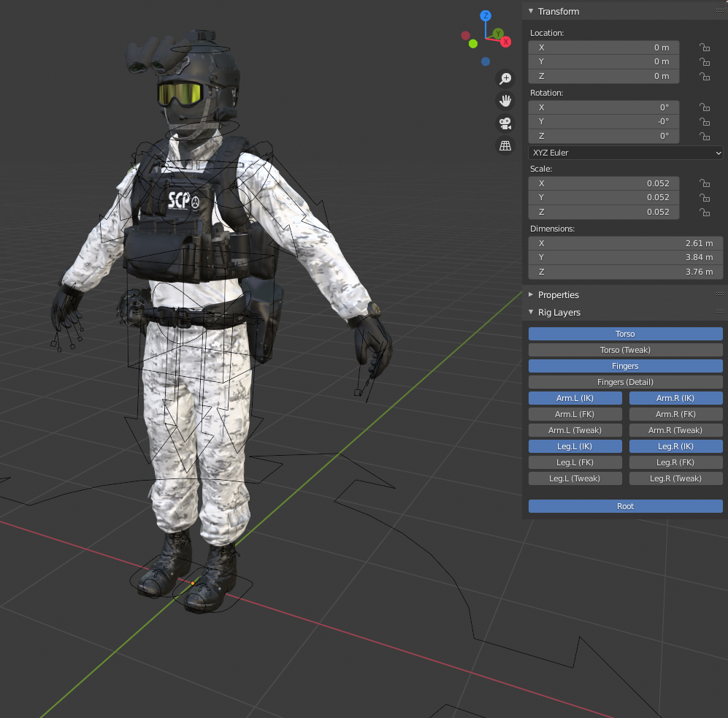Click the dark red negative X axis dot

pyautogui.click(x=466, y=35)
